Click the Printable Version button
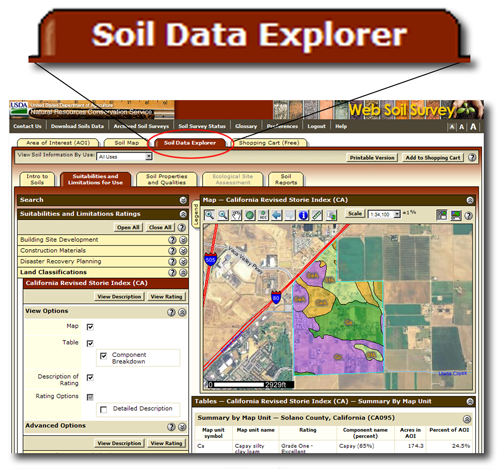Screen dimensions: 498x469 pos(372,158)
